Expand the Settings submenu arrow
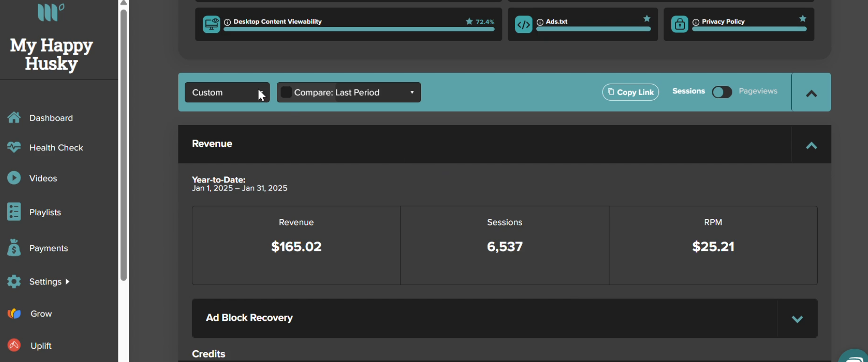 coord(68,282)
